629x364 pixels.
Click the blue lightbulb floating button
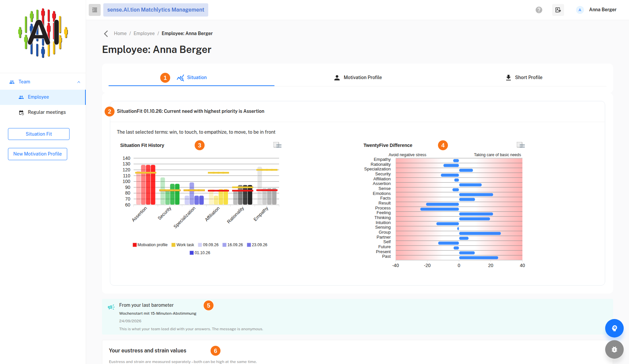(x=614, y=328)
